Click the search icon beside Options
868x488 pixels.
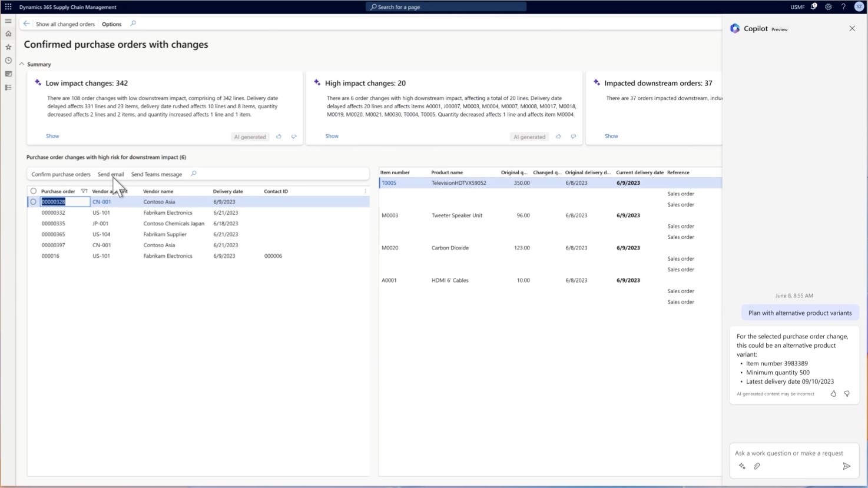(x=133, y=24)
